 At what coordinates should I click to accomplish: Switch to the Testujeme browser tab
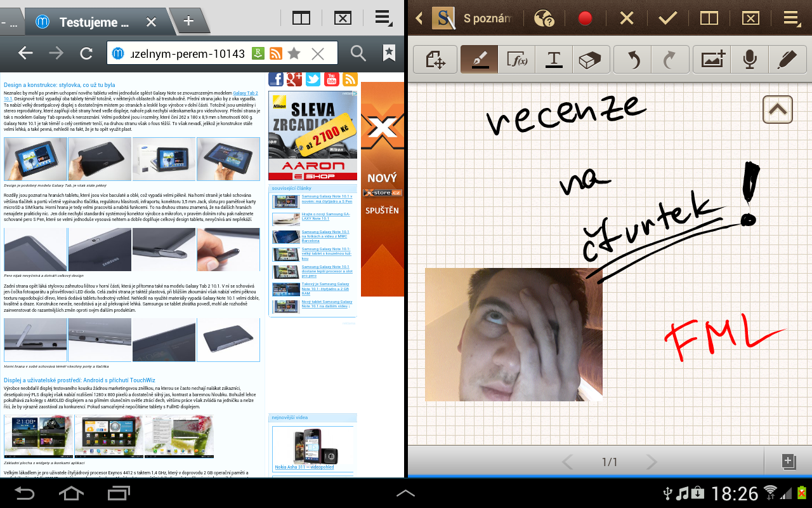click(94, 21)
